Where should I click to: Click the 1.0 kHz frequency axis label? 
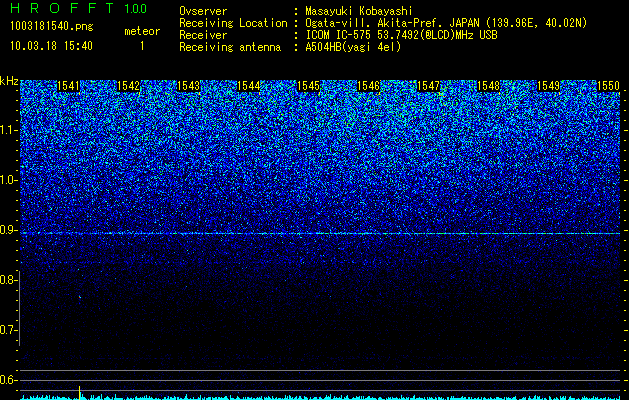pos(7,181)
